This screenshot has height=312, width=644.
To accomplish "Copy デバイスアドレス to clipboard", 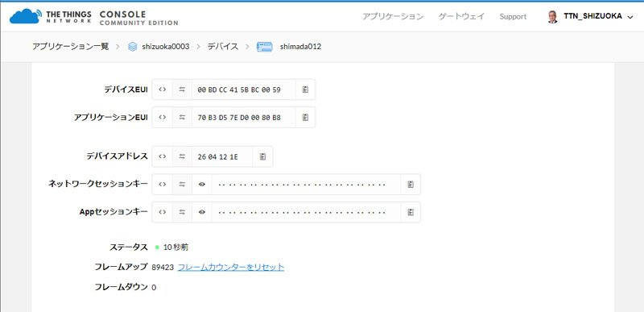I will pos(263,156).
